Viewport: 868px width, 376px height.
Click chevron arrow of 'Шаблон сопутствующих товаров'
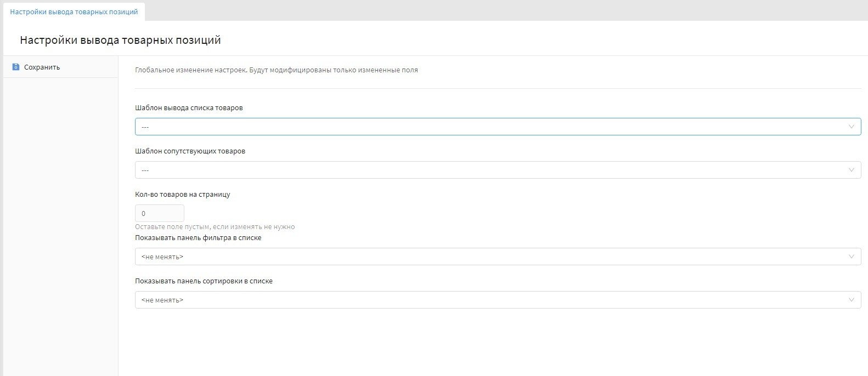851,170
